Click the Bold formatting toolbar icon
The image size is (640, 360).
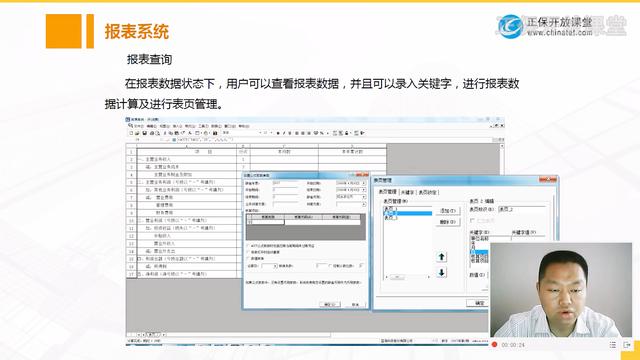278,133
